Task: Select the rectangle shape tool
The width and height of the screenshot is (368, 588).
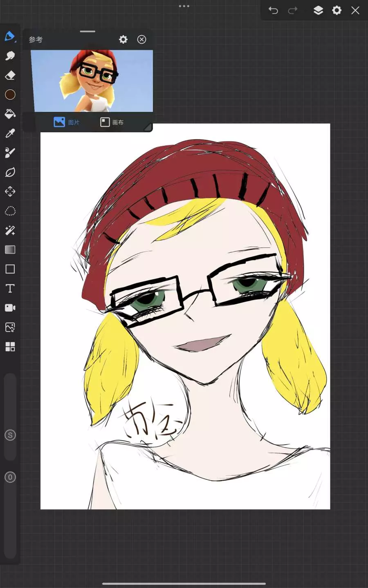Action: click(10, 269)
